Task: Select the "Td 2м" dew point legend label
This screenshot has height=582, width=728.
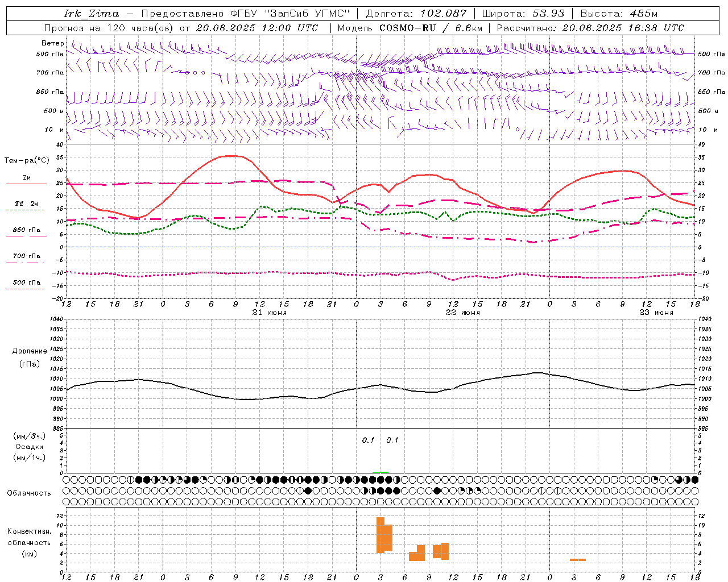Action: pos(26,203)
